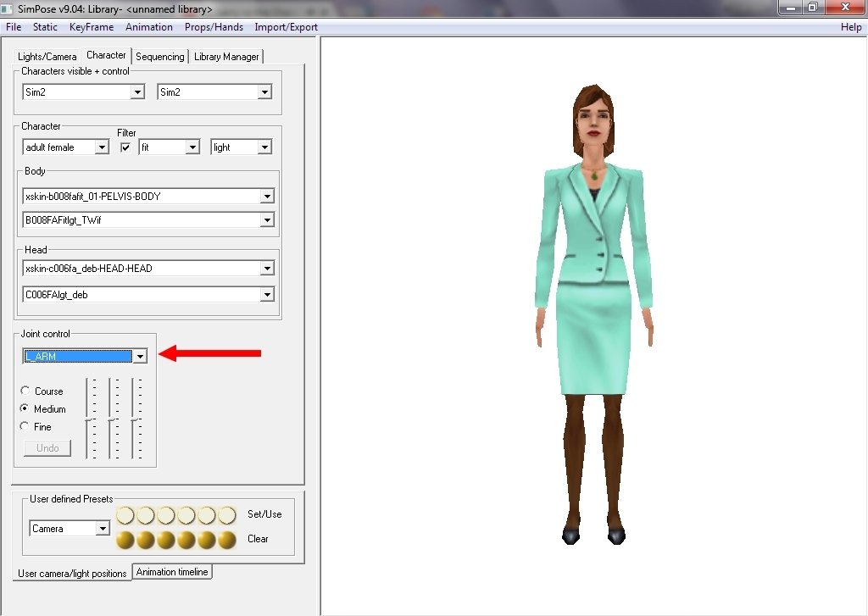Screen dimensions: 868x616
Task: Toggle the Filter checkbox
Action: coord(125,147)
